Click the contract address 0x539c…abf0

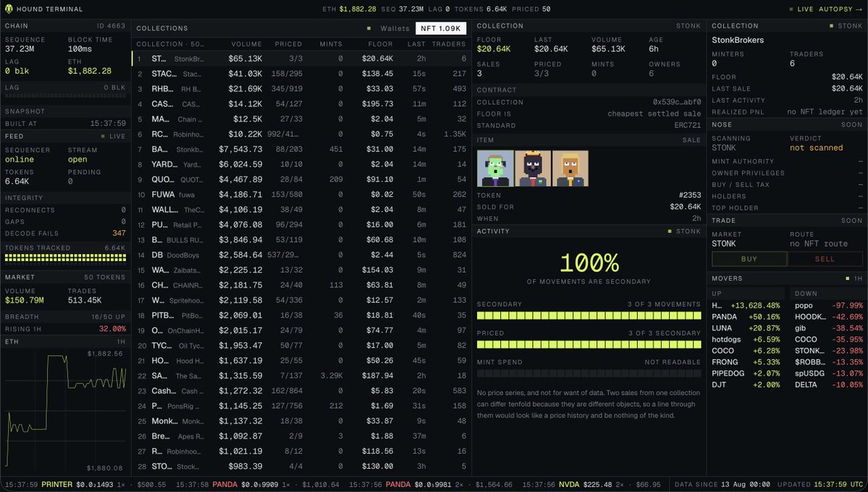(x=676, y=103)
